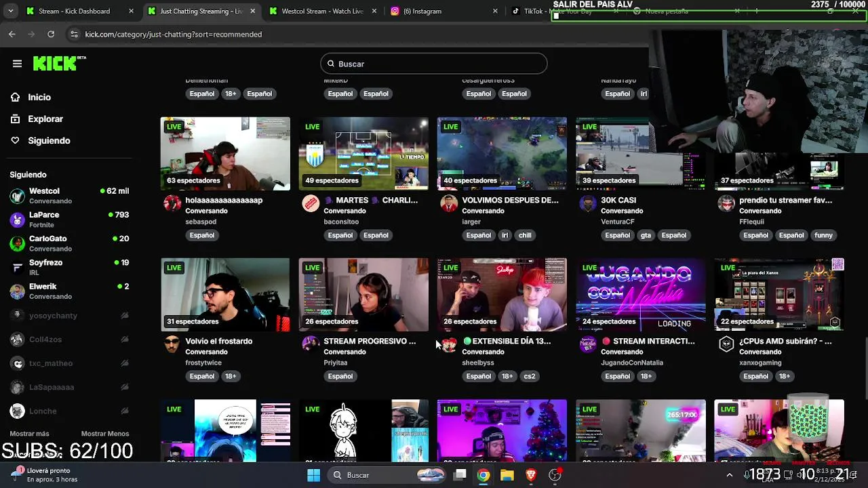Screen dimensions: 868x488
Task: Reload the page
Action: point(51,34)
